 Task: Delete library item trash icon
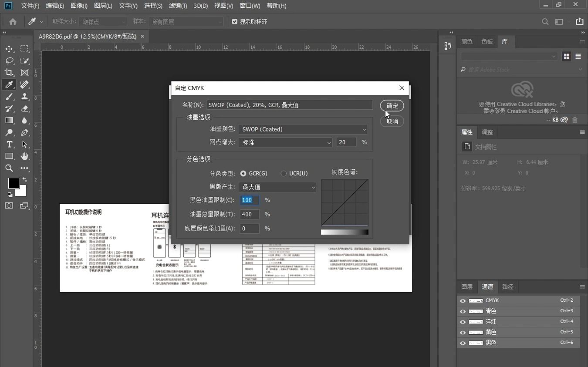click(x=575, y=120)
